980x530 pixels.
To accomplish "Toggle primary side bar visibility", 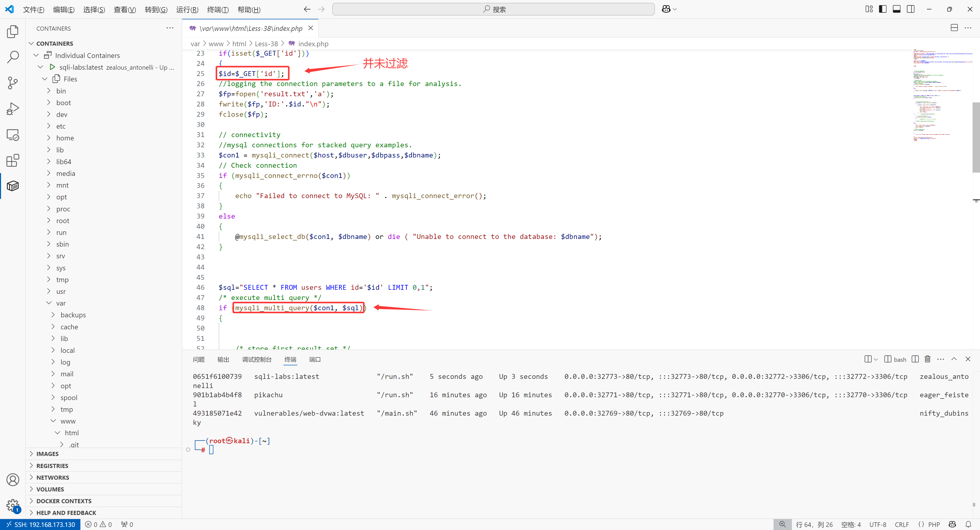I will coord(883,9).
